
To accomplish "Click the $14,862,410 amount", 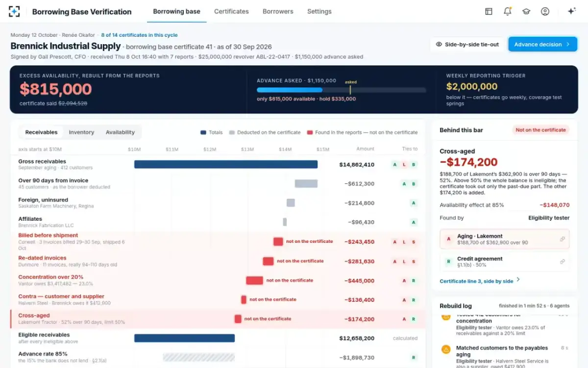I will pos(357,165).
